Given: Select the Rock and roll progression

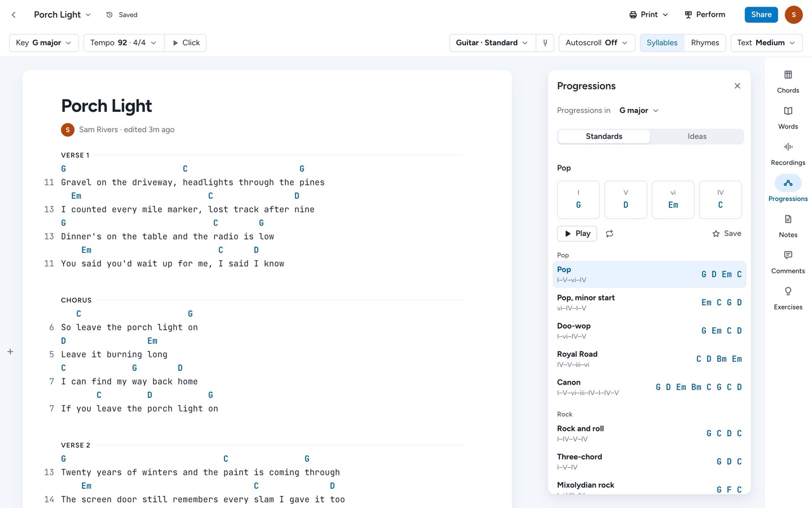Looking at the screenshot, I should (x=649, y=433).
